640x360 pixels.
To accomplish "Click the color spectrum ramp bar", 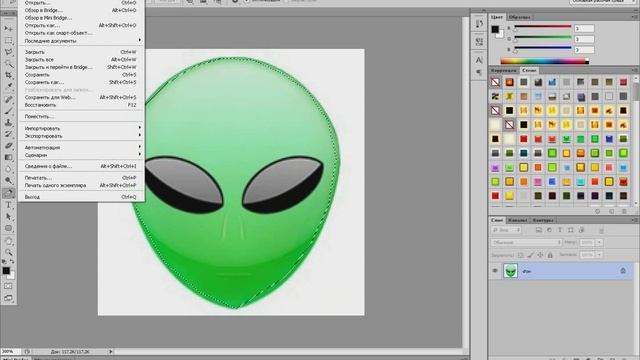I will [x=544, y=61].
